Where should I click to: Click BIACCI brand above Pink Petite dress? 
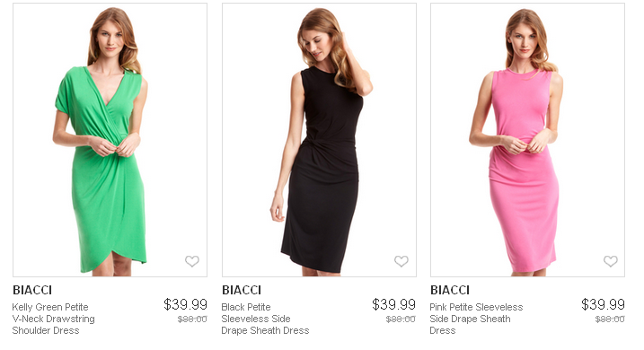click(x=450, y=290)
